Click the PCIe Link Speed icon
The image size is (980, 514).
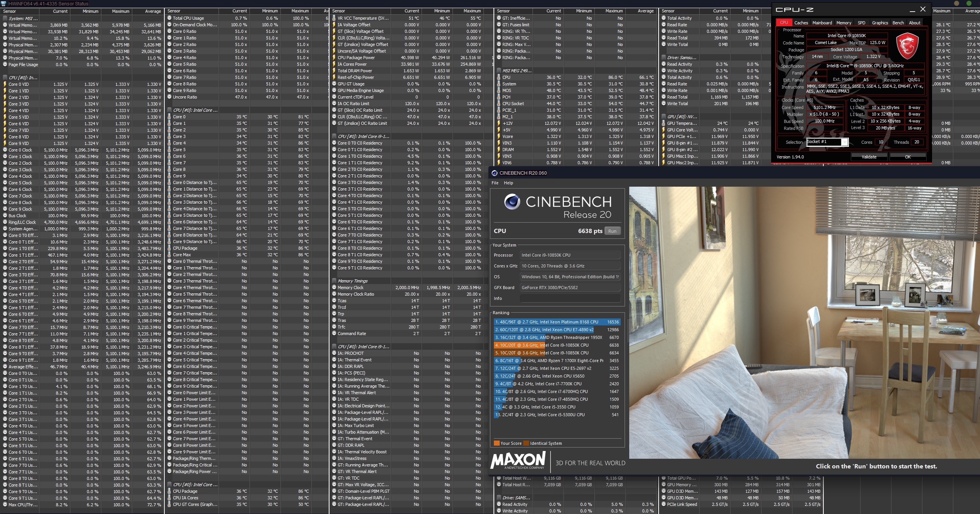pos(664,504)
